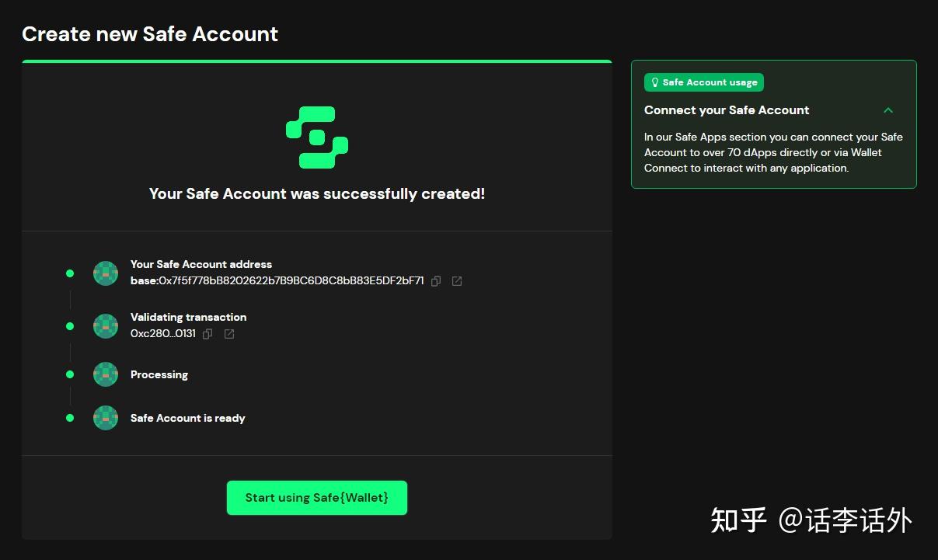Click the green dot for Processing step
938x560 pixels.
coord(70,374)
